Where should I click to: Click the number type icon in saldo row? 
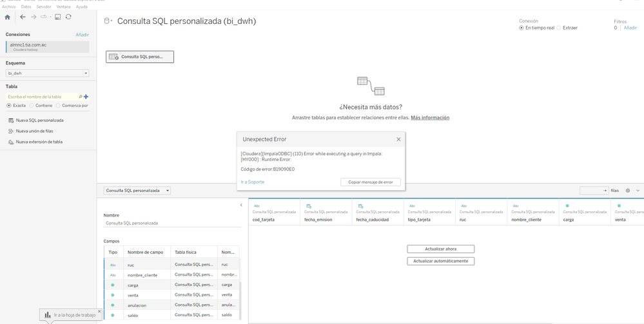113,316
